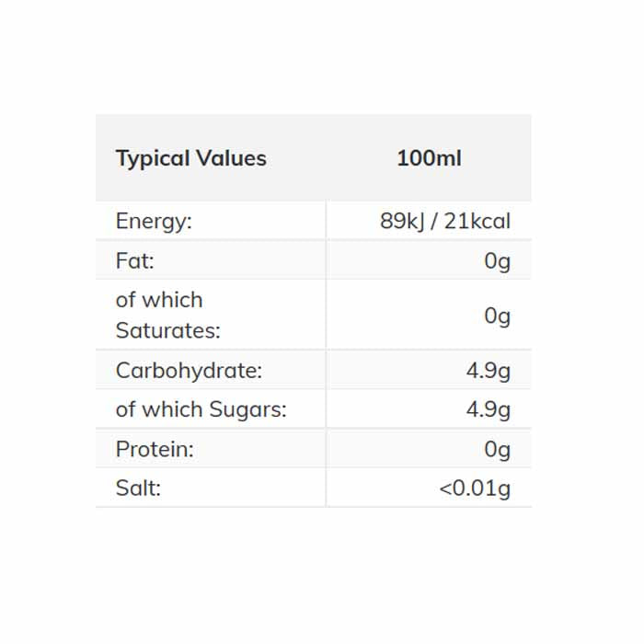Select the "100ml" column header
The image size is (644, 644).
tap(429, 158)
